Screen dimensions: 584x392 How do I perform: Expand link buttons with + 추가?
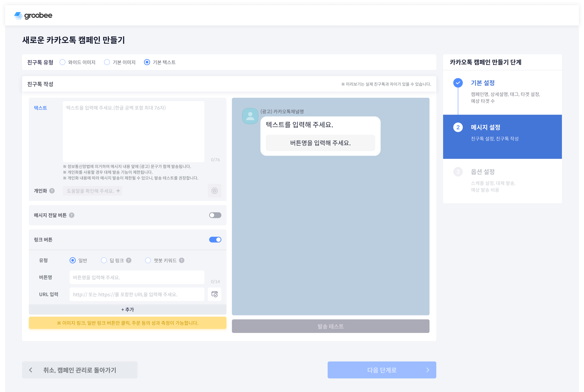(x=127, y=310)
